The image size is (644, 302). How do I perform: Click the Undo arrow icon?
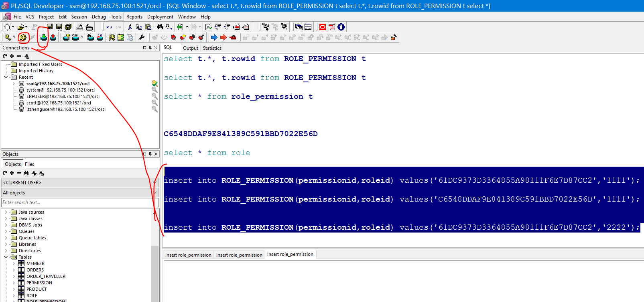click(x=109, y=27)
